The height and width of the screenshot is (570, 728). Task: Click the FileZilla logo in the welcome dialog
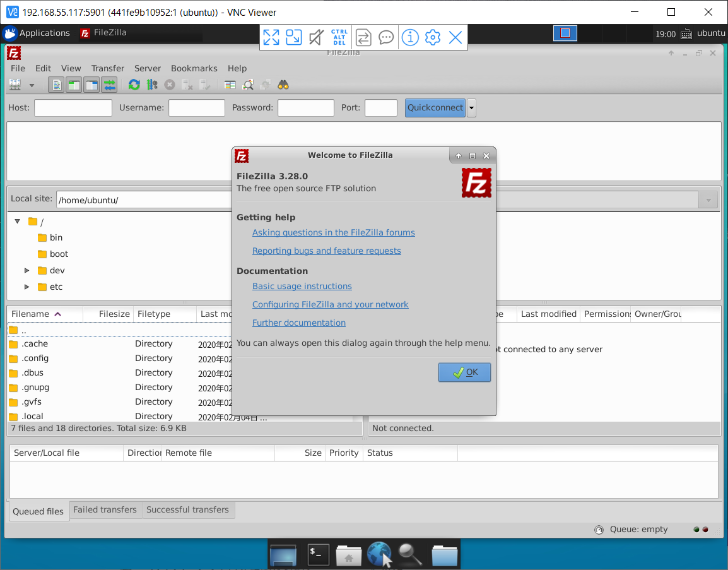pos(476,183)
